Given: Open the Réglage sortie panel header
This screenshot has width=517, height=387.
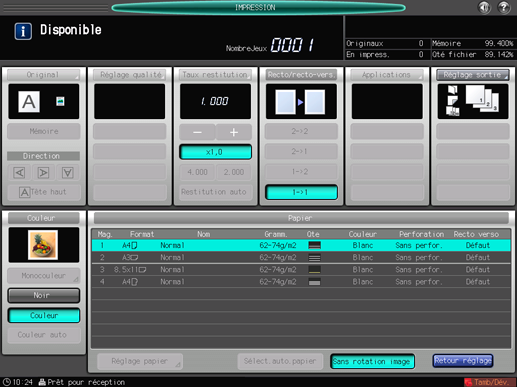Looking at the screenshot, I should [473, 75].
